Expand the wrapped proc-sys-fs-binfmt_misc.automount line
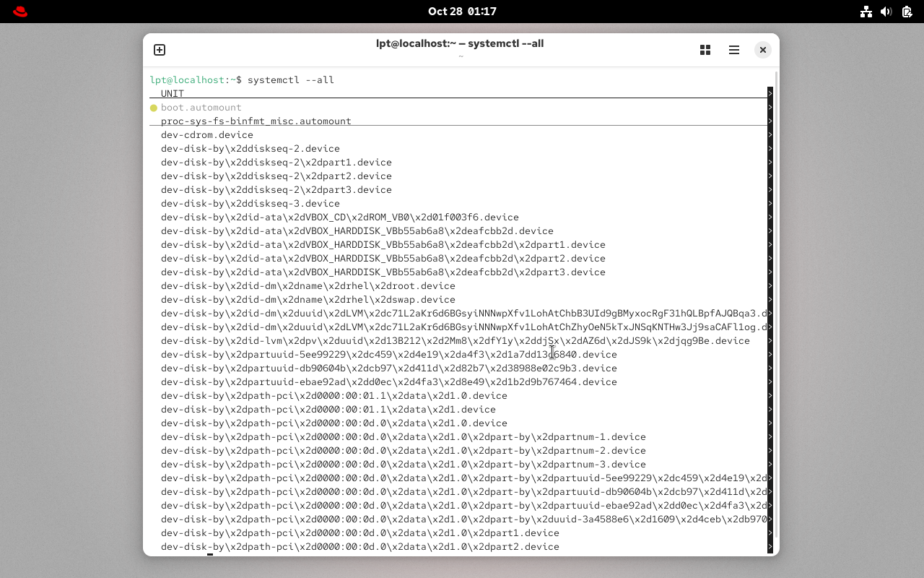924x578 pixels. (770, 121)
